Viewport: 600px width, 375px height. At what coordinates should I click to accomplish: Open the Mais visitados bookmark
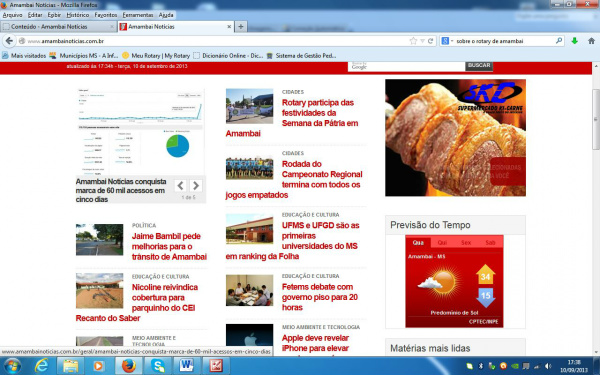click(24, 55)
